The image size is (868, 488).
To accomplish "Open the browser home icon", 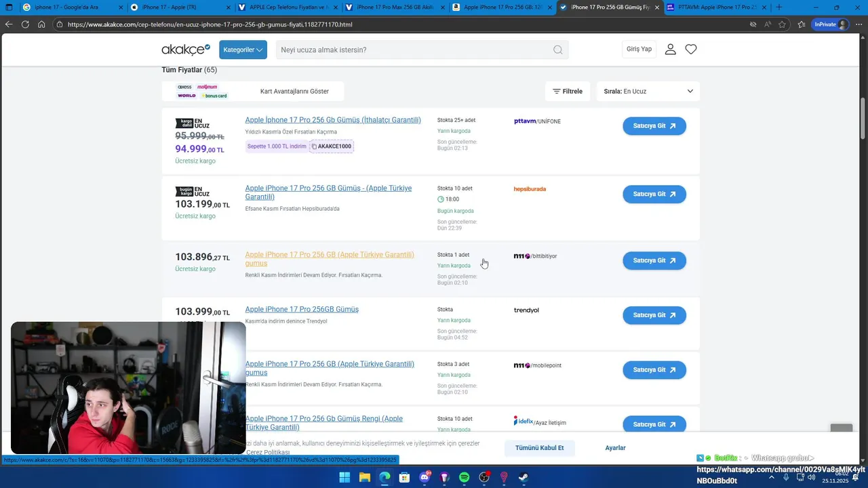I will [x=41, y=24].
